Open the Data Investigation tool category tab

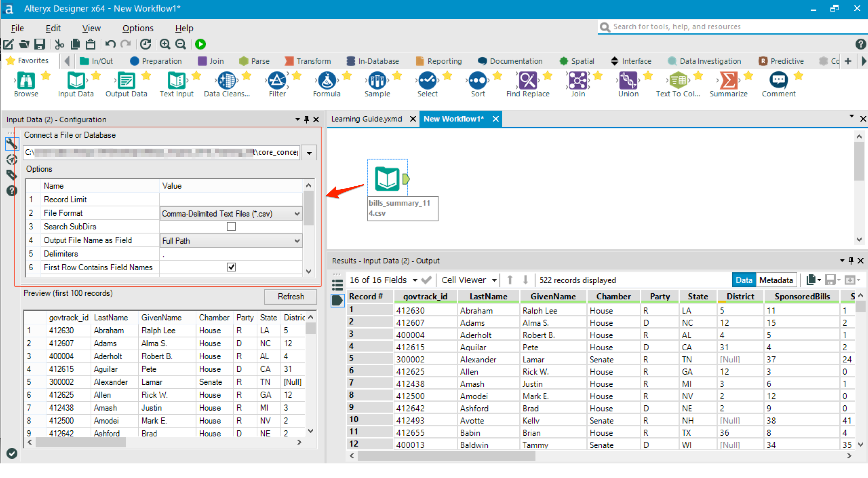coord(704,61)
